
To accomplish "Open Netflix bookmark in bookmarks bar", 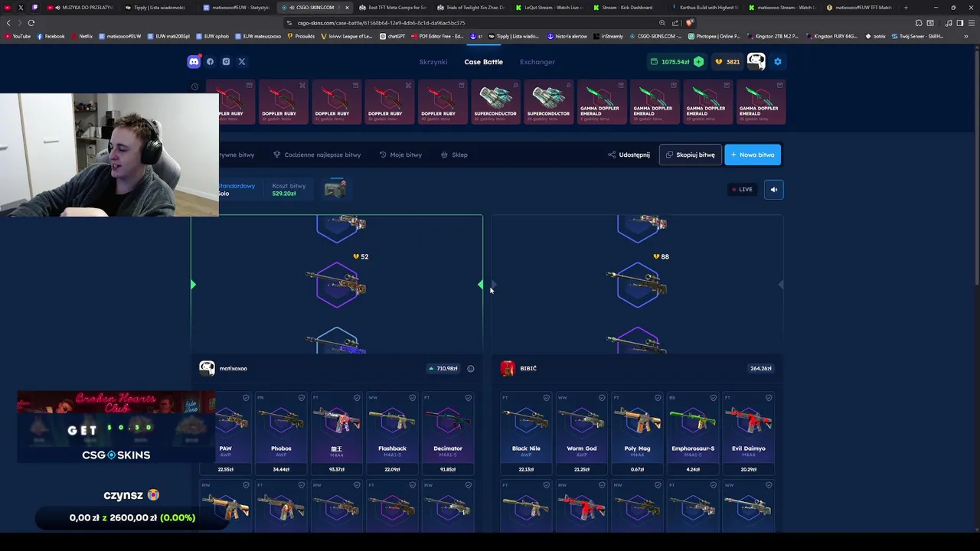I will click(81, 36).
